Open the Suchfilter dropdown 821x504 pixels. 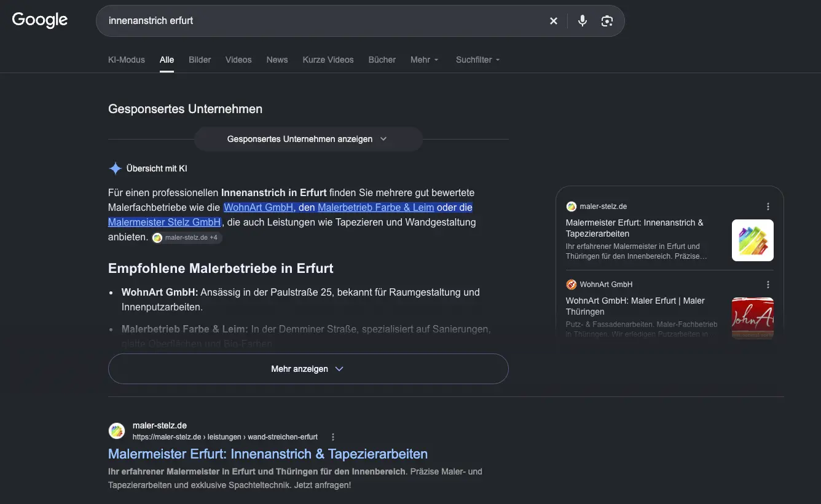click(478, 60)
